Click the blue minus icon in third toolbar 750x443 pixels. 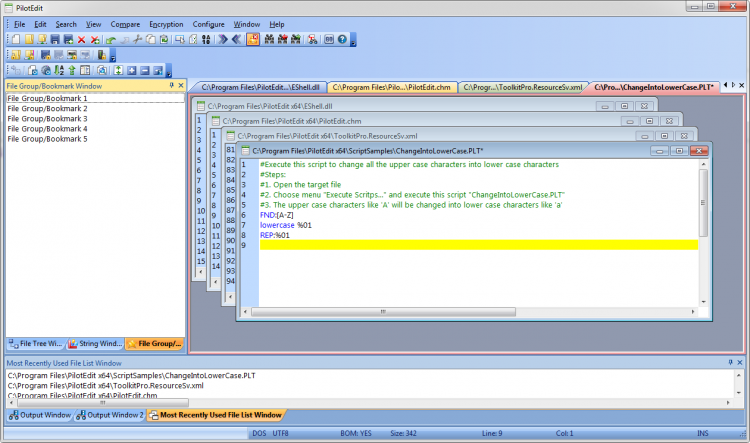pos(145,71)
